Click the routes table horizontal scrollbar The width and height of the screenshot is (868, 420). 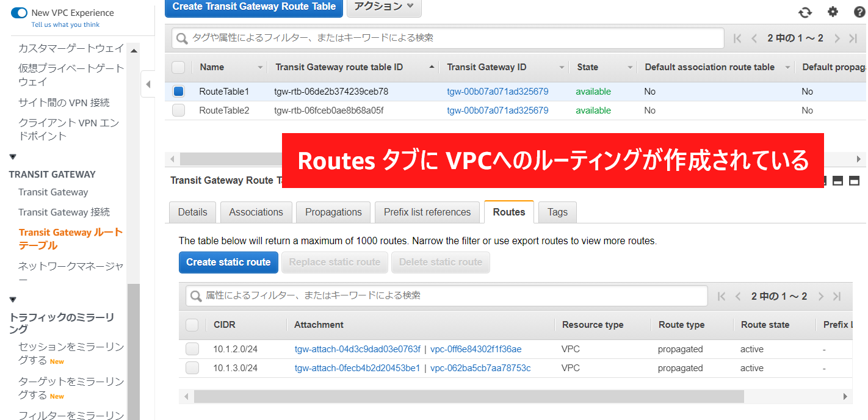pos(468,397)
